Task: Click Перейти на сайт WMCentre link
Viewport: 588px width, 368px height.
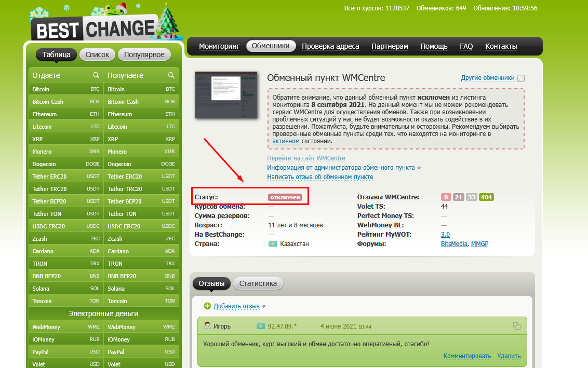Action: (x=306, y=158)
